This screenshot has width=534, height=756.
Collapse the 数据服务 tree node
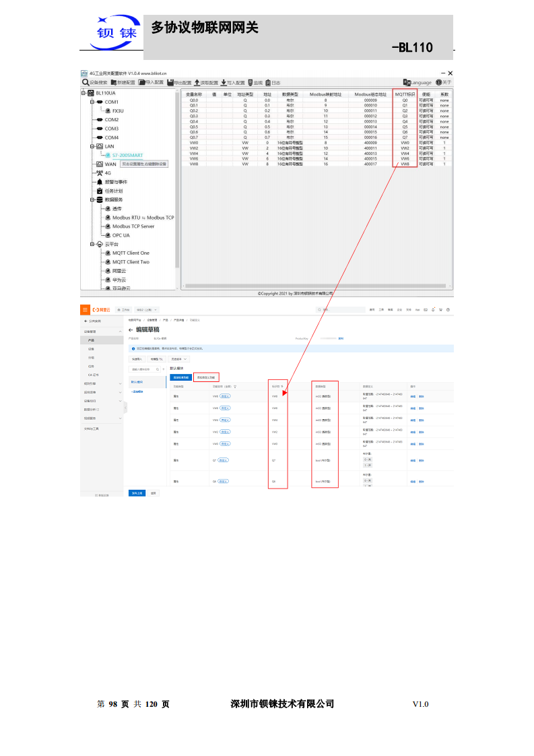coord(92,199)
